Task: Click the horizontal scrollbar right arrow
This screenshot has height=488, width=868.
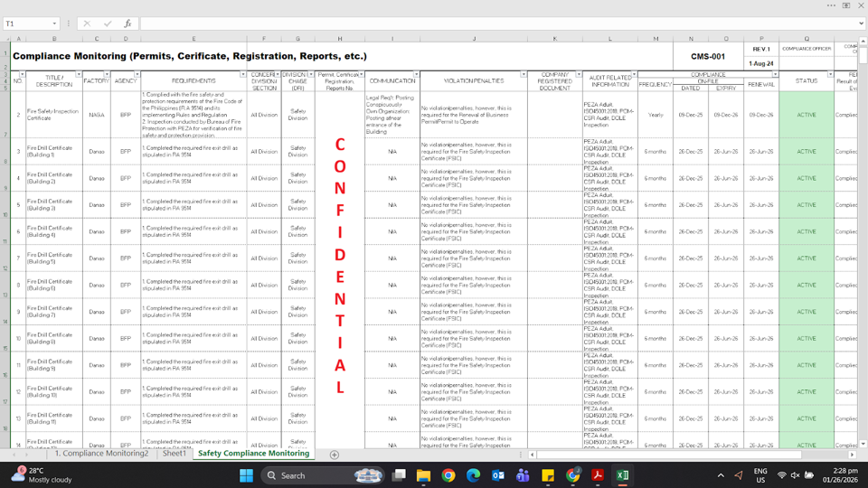Action: (x=853, y=455)
